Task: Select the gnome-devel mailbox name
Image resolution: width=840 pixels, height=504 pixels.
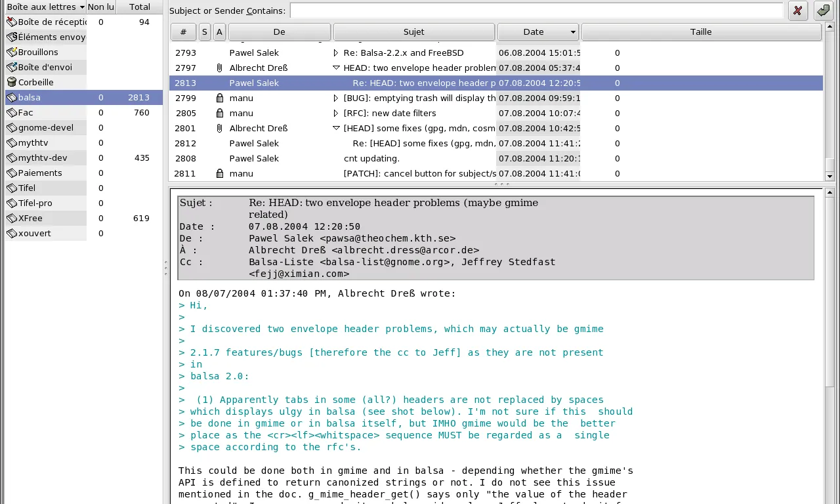Action: tap(46, 127)
